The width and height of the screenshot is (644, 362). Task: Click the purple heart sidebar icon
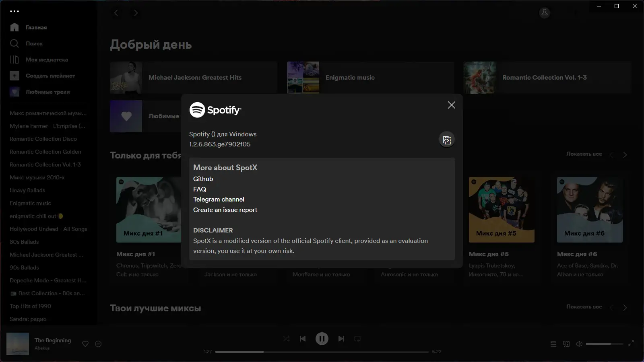click(x=14, y=92)
